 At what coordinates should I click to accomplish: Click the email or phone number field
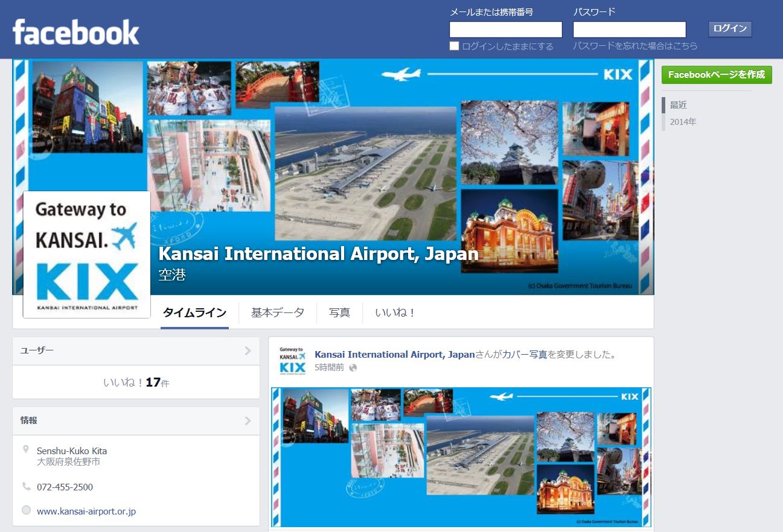pyautogui.click(x=506, y=30)
